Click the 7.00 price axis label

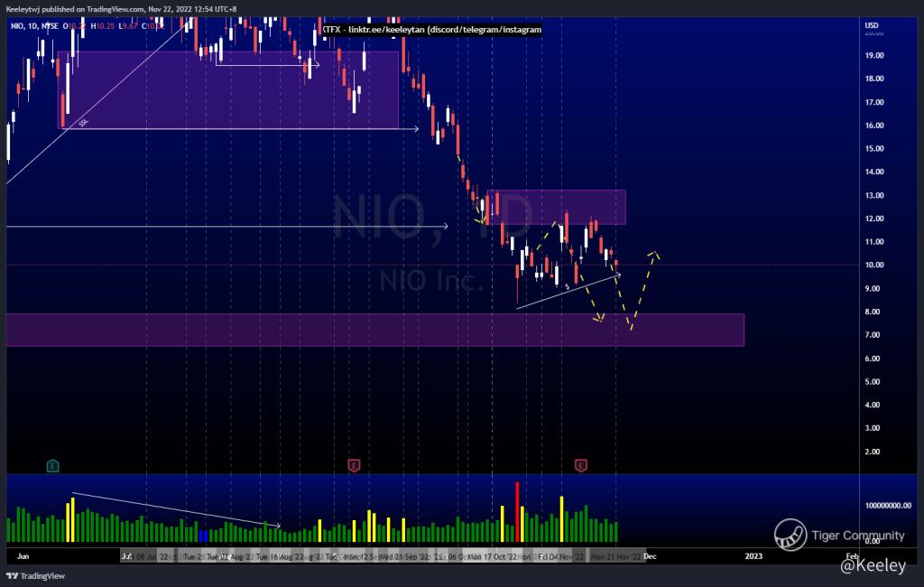[x=873, y=335]
